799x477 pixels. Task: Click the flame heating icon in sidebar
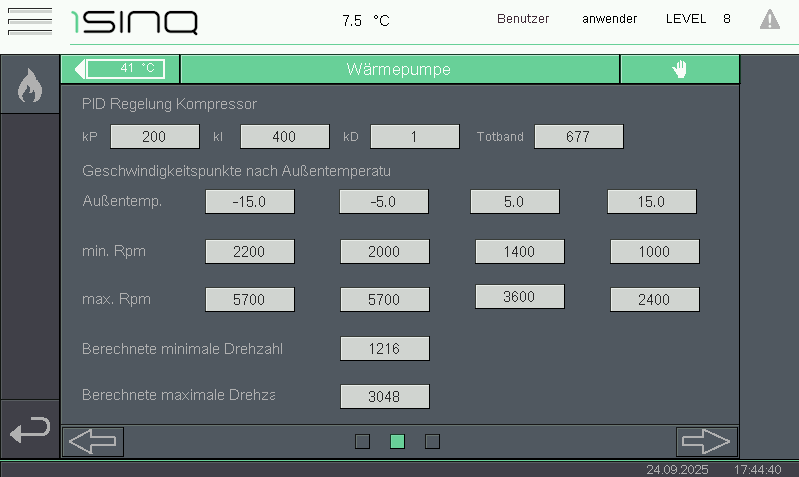tap(30, 87)
